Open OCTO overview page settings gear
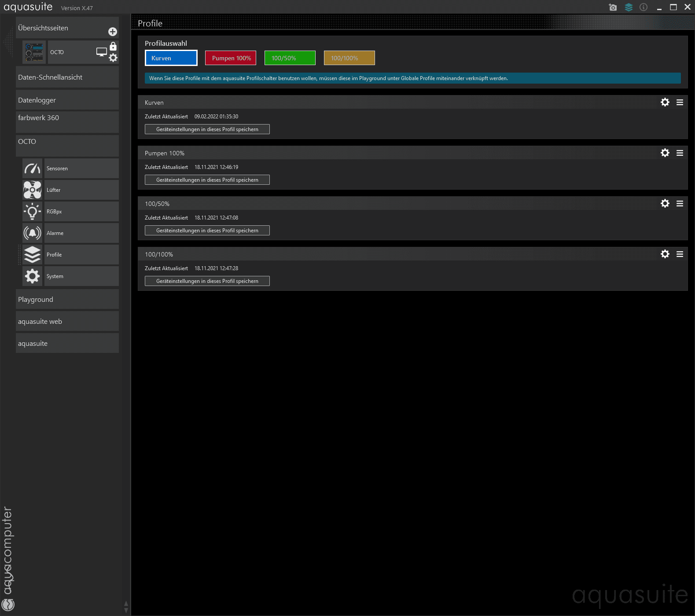Screen dimensions: 695x616 click(x=113, y=58)
